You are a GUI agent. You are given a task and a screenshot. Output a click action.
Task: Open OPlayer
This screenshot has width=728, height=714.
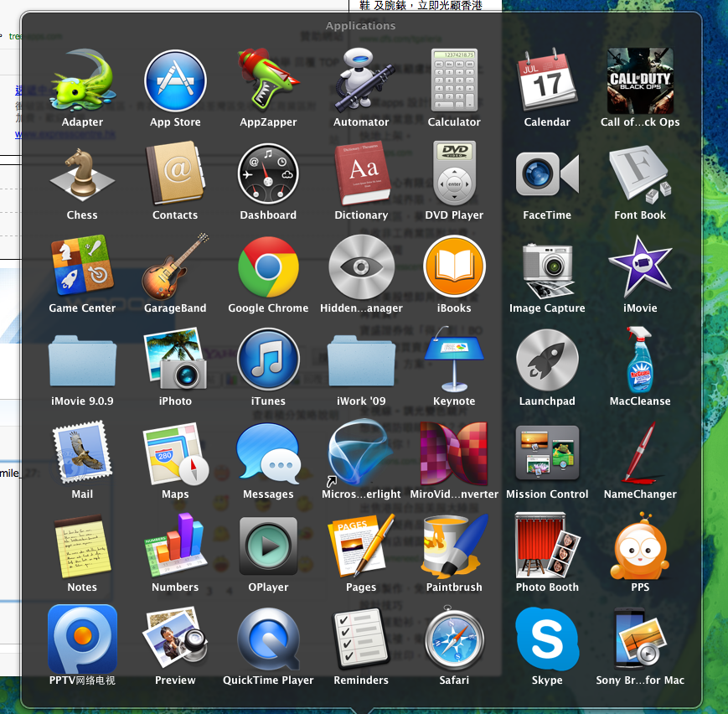click(x=268, y=546)
